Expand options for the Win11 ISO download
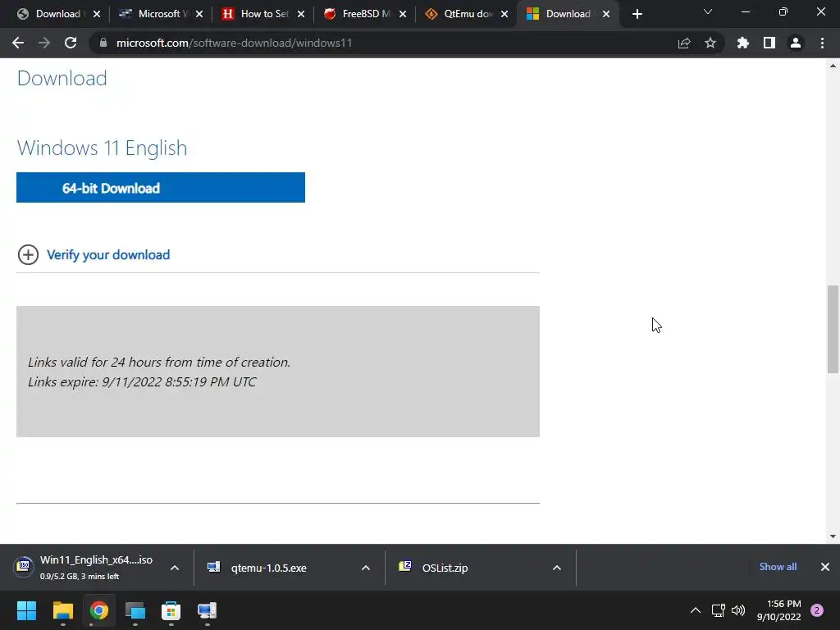 coord(175,568)
